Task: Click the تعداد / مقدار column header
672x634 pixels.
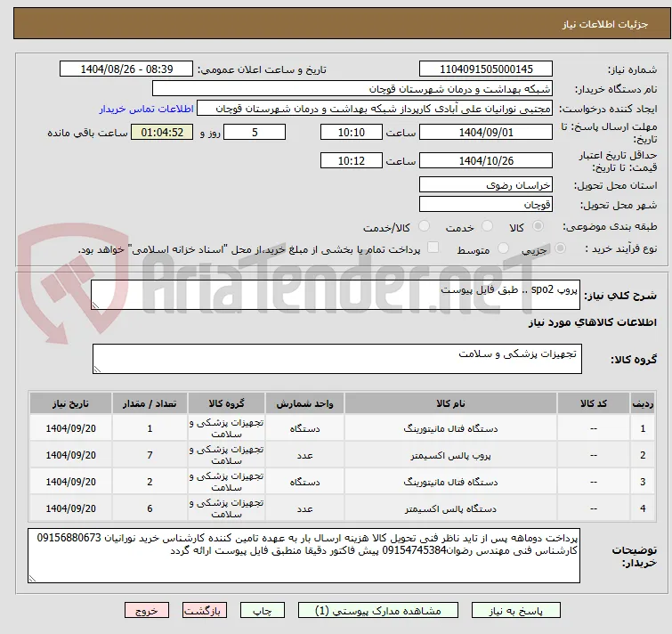Action: 150,403
